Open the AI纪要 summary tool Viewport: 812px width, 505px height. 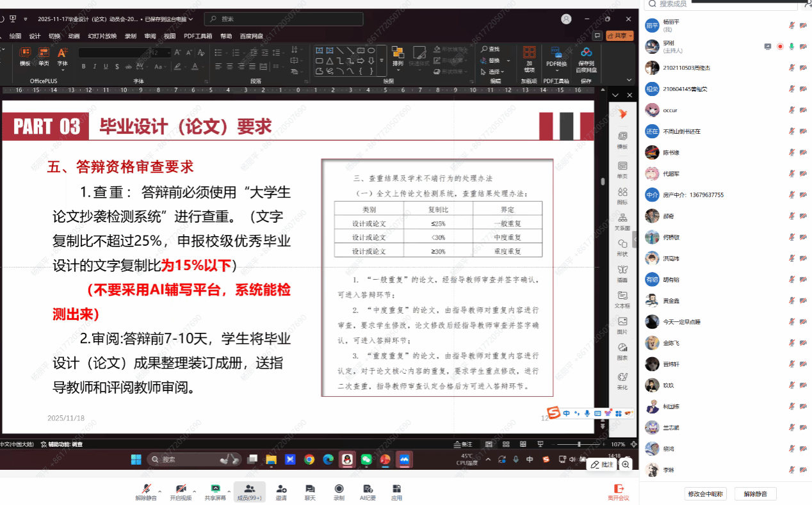point(368,491)
